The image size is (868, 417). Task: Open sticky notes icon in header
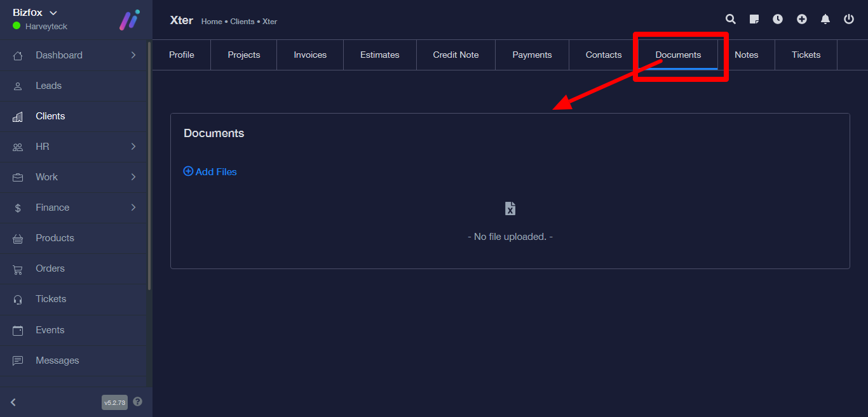point(754,19)
